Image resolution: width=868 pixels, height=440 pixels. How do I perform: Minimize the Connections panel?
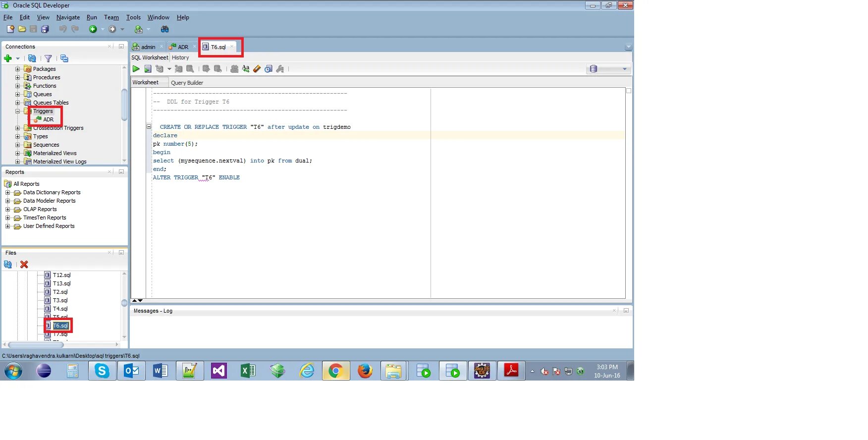(121, 47)
